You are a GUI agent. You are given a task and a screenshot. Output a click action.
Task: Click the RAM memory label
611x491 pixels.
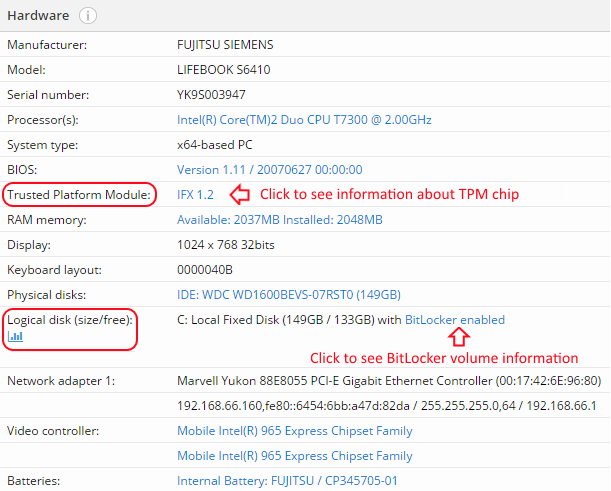(x=47, y=220)
